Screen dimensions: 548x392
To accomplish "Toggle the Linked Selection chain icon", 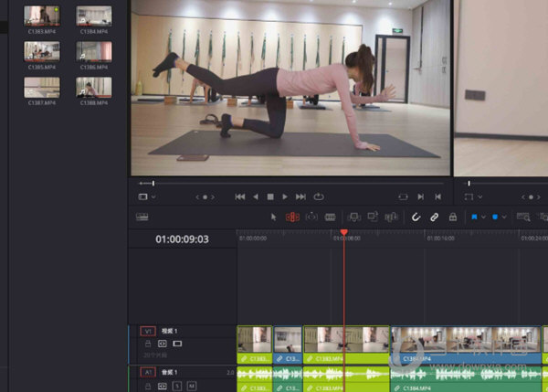I will 434,217.
